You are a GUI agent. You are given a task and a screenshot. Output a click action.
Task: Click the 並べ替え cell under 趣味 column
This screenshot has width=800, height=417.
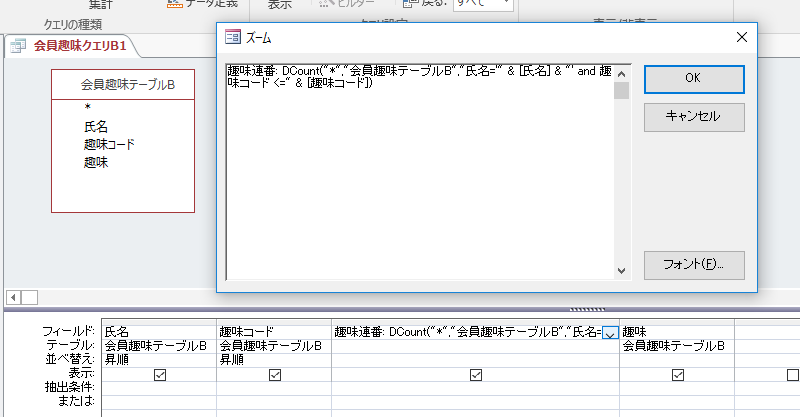point(677,360)
